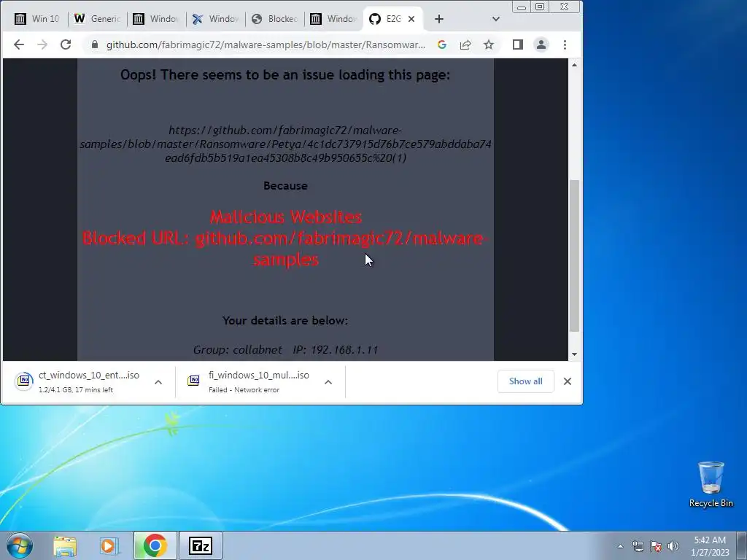
Task: Click the Oops issue loading heading
Action: [x=285, y=75]
